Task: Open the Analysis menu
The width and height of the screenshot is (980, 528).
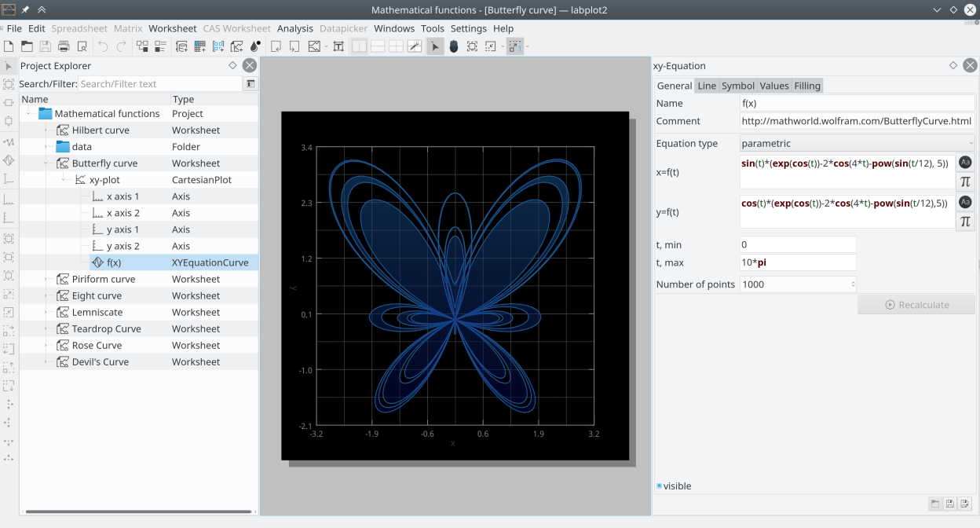Action: coord(294,28)
